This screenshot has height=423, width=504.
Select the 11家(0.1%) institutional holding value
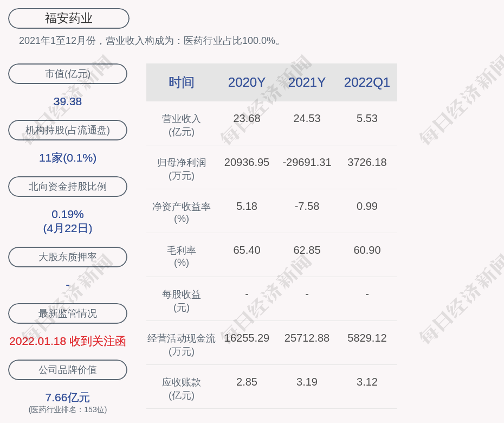(68, 158)
